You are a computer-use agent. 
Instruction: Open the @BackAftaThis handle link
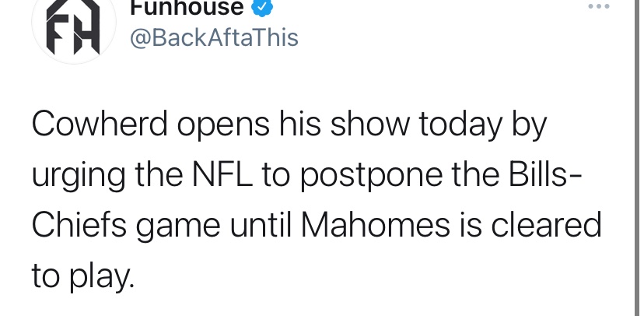point(214,38)
